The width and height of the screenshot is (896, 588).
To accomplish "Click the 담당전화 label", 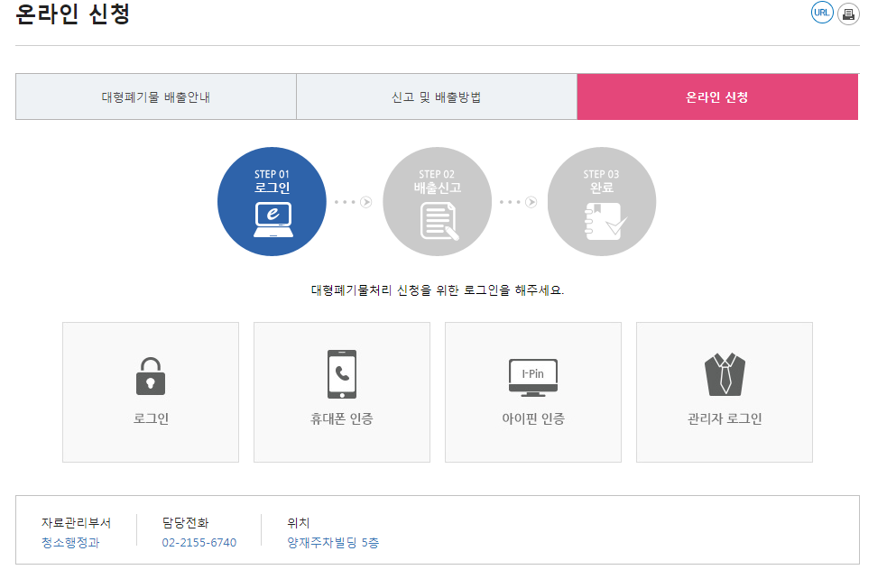I will (185, 522).
